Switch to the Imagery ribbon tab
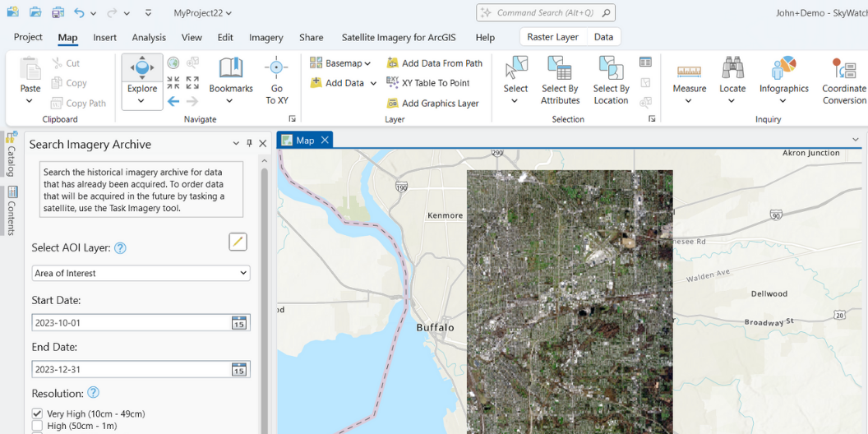 coord(266,37)
